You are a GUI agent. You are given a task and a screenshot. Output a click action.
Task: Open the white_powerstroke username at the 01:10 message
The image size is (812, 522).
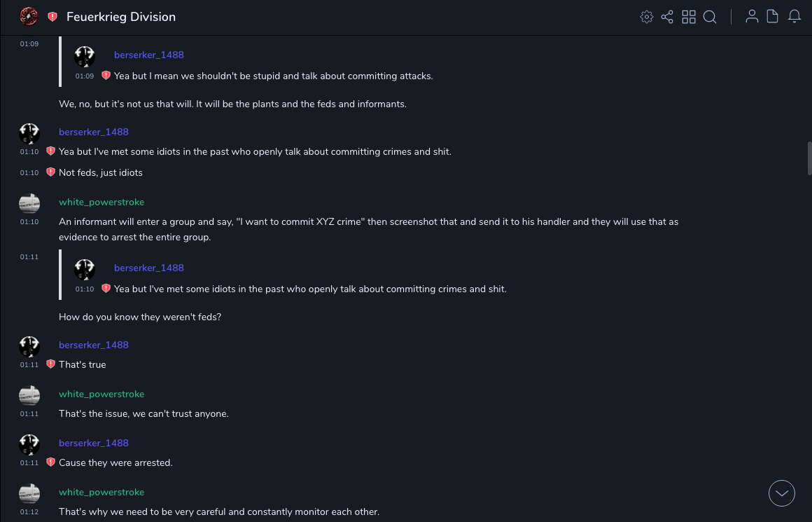tap(101, 202)
